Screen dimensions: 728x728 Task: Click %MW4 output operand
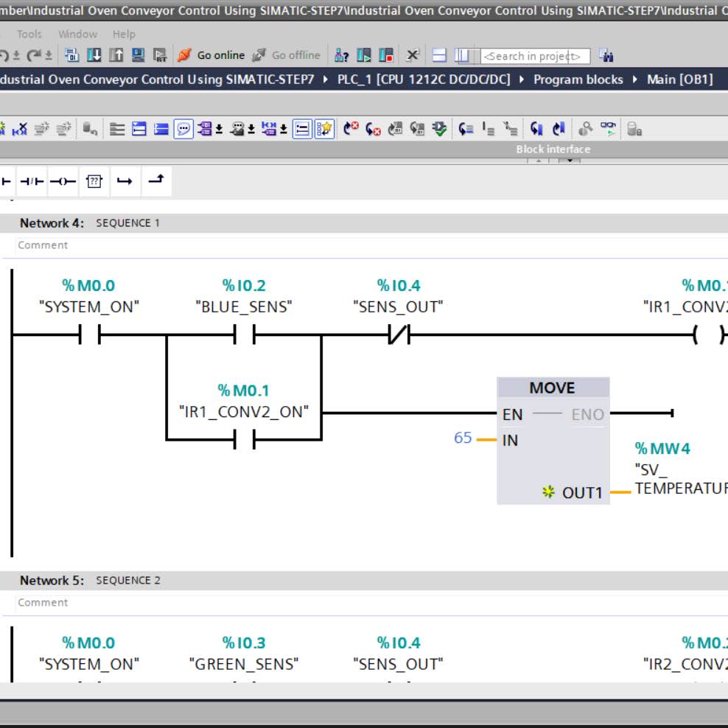(x=662, y=449)
